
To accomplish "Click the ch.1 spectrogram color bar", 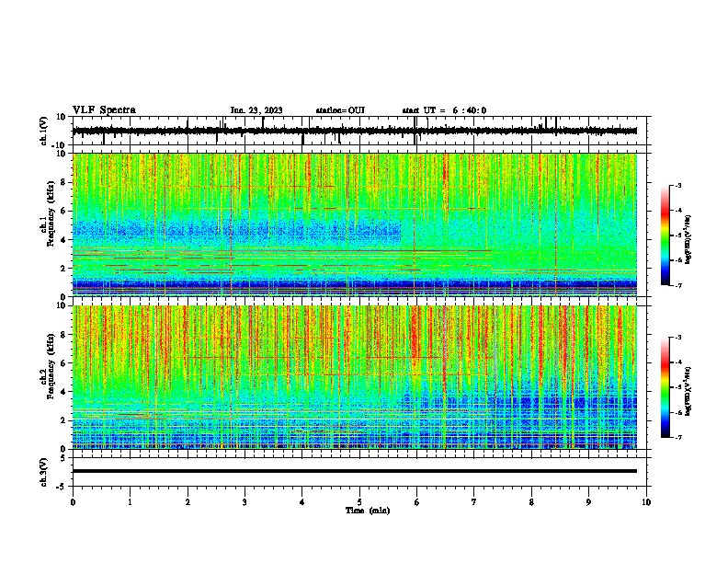I will click(665, 236).
